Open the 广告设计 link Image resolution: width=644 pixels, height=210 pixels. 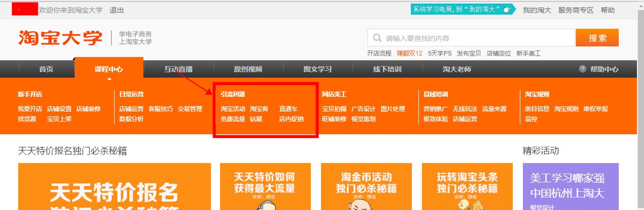363,109
